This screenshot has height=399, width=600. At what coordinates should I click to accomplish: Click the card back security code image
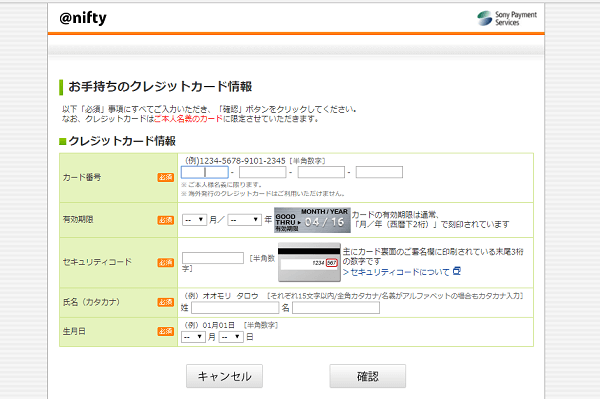click(309, 262)
